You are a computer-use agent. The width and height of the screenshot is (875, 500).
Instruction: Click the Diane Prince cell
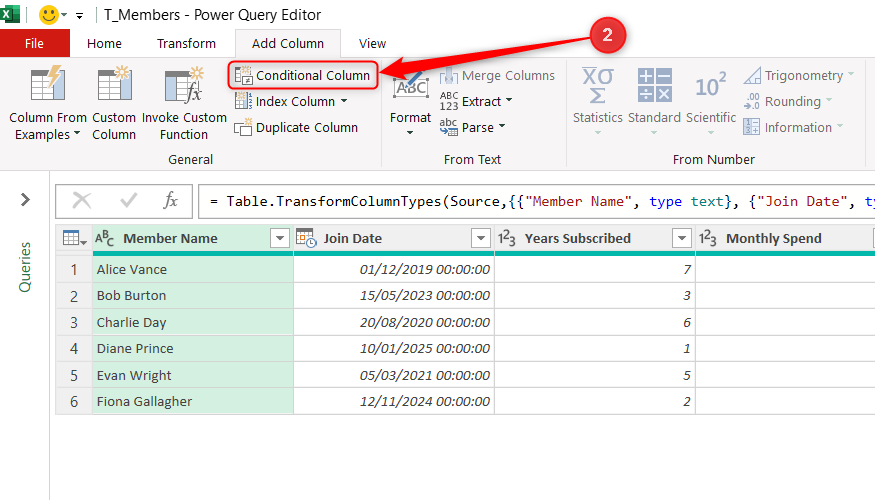point(193,349)
